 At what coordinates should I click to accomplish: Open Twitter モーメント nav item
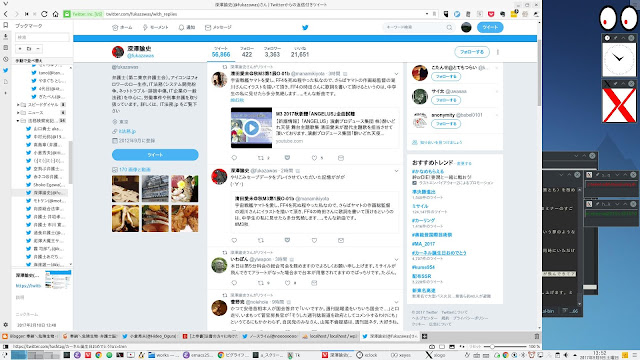pos(155,27)
